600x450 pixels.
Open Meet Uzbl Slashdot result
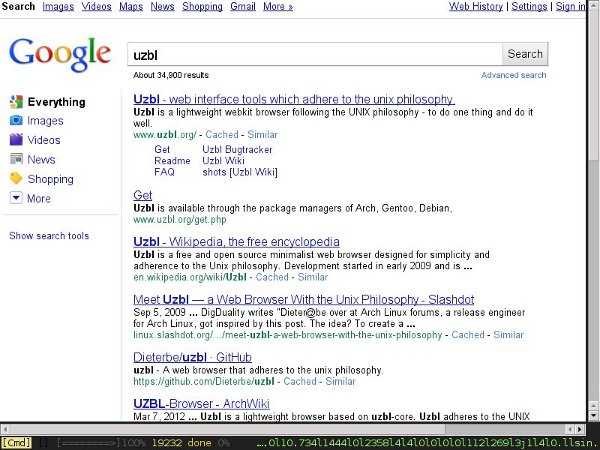tap(304, 299)
